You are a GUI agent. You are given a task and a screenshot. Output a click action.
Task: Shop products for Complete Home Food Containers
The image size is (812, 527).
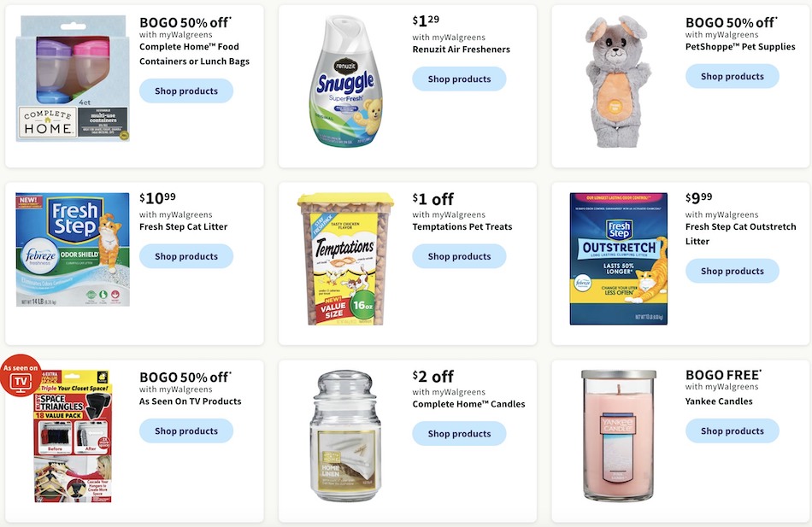point(186,91)
